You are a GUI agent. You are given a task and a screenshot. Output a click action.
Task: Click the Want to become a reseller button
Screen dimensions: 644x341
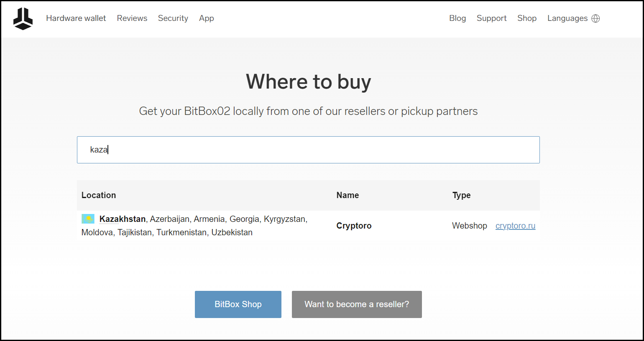[x=356, y=304]
